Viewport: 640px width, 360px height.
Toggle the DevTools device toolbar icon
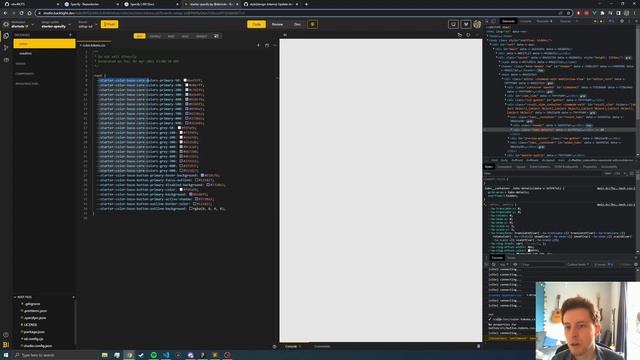(494, 21)
